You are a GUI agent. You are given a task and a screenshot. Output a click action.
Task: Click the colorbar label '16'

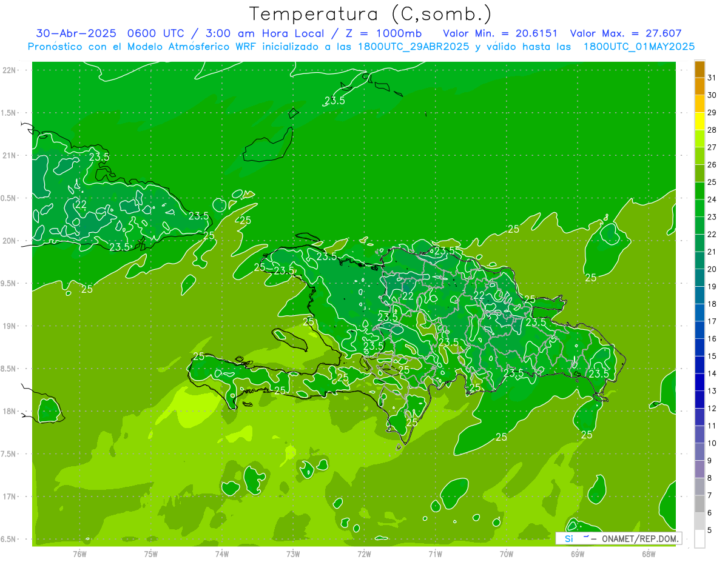pyautogui.click(x=712, y=338)
